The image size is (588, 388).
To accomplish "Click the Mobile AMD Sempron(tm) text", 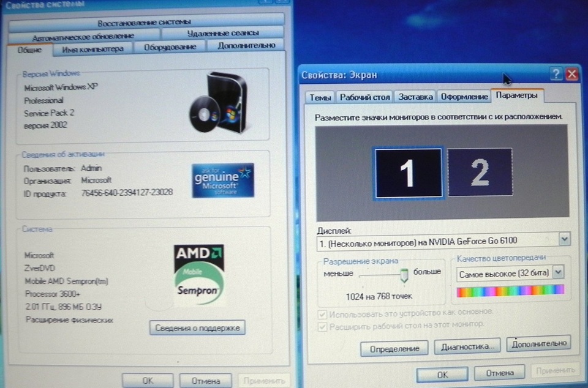I will tap(66, 282).
